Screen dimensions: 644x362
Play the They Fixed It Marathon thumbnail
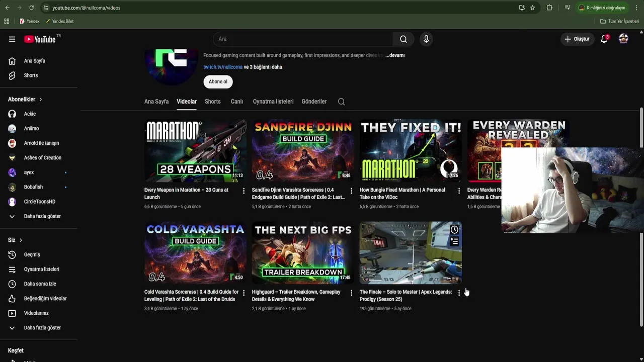pyautogui.click(x=411, y=150)
